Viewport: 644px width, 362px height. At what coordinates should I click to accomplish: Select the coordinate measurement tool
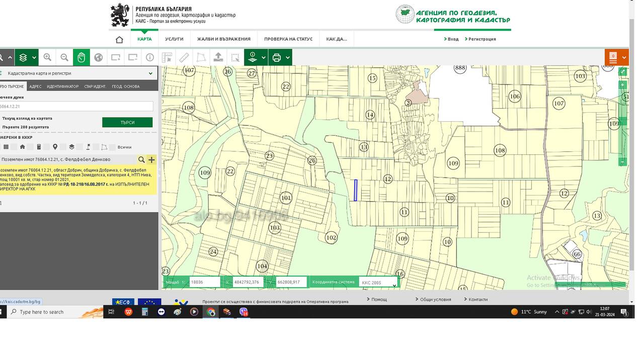[167, 57]
